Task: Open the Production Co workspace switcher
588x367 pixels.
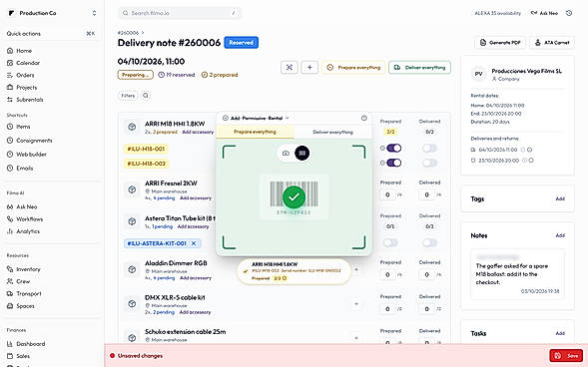Action: pos(52,13)
